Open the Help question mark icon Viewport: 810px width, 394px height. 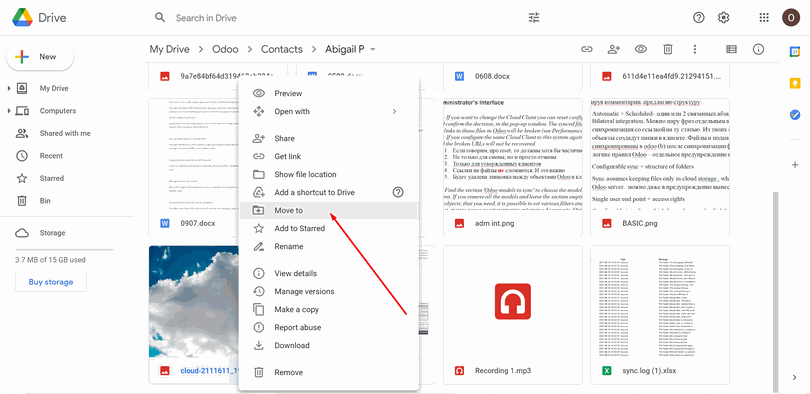(698, 18)
